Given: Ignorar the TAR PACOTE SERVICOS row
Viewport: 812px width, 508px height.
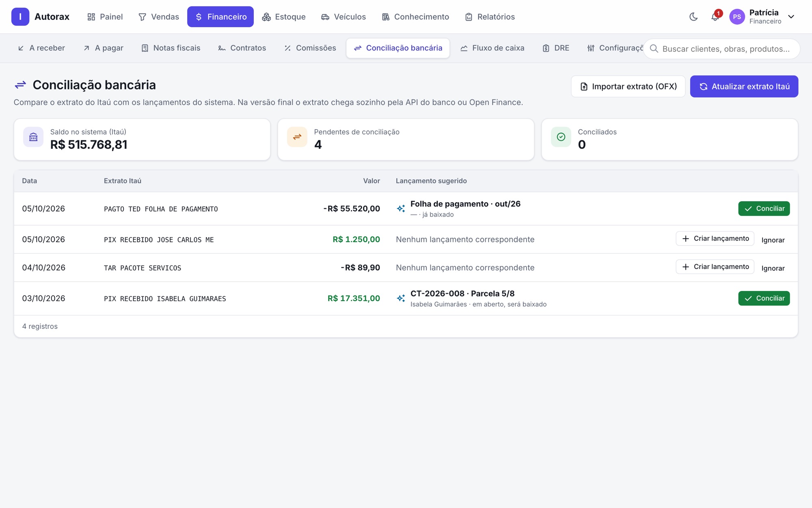Looking at the screenshot, I should 773,268.
